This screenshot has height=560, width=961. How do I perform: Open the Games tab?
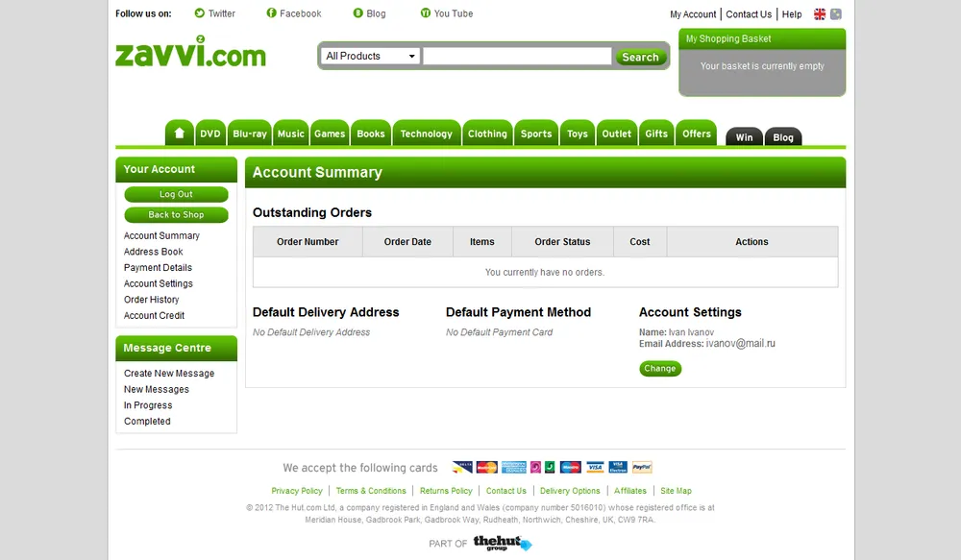coord(330,134)
